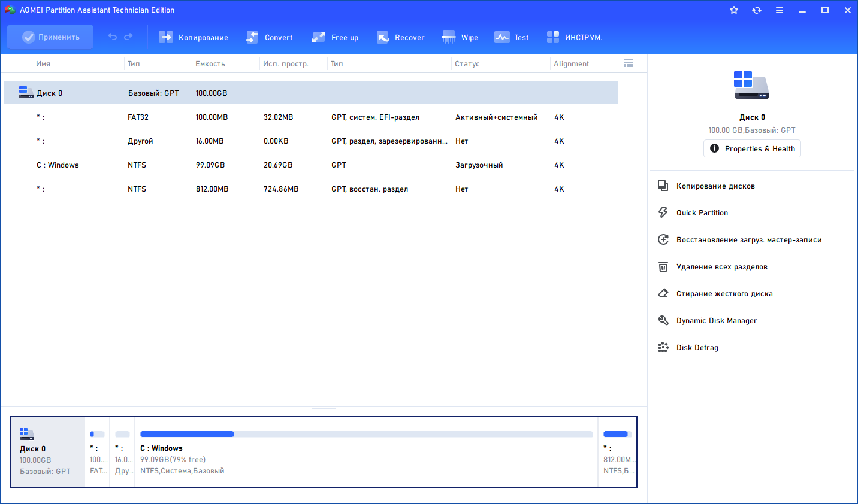Select the 812.00MB recovery partition row
This screenshot has height=504, width=858.
pos(311,189)
